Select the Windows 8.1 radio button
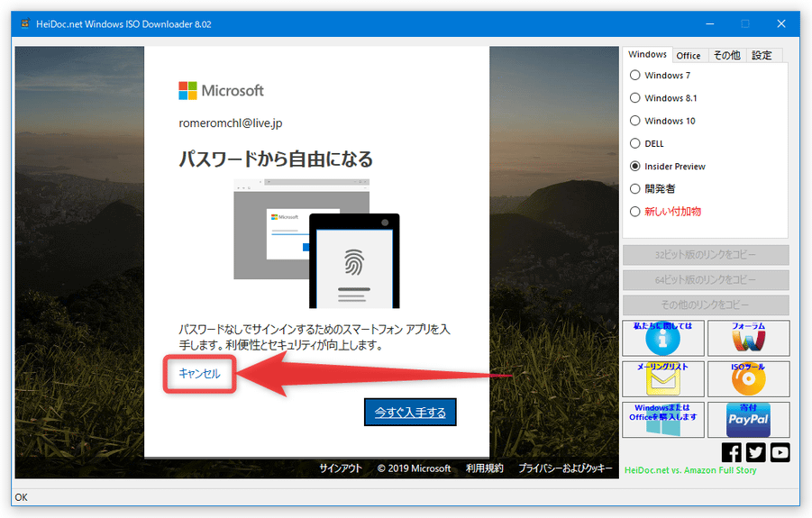Viewport: 812px width, 518px height. (634, 98)
